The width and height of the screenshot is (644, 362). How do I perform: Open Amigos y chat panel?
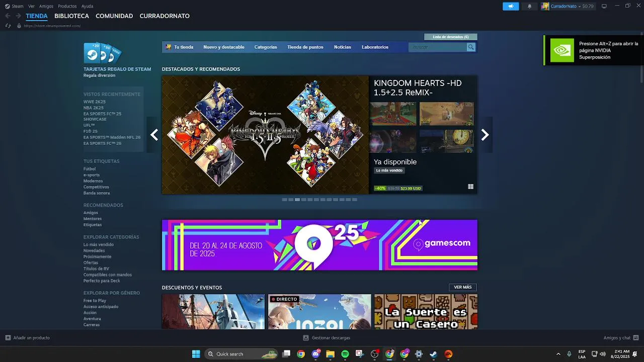620,338
